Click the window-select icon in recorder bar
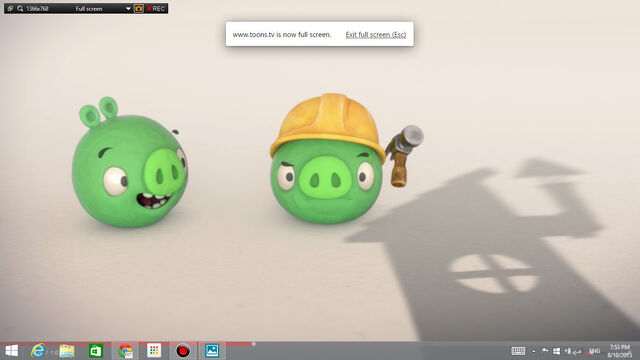Screen dimensions: 640x360 (x=10, y=9)
